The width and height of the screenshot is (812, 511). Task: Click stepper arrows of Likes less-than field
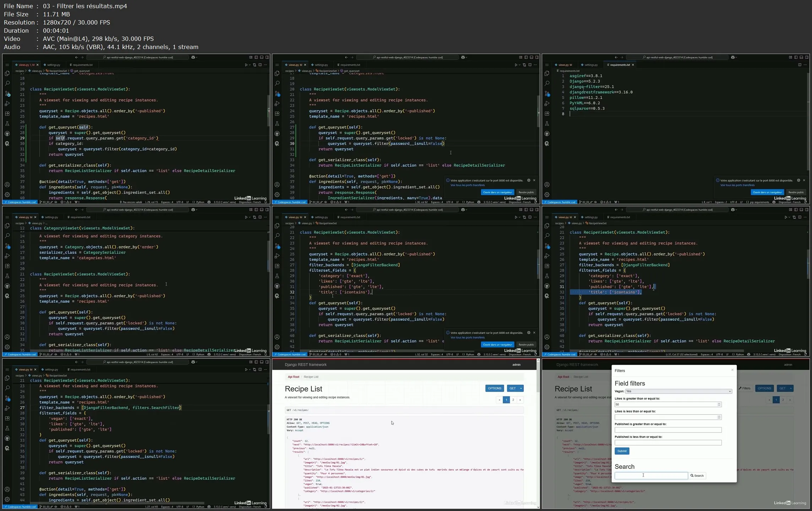coord(719,417)
